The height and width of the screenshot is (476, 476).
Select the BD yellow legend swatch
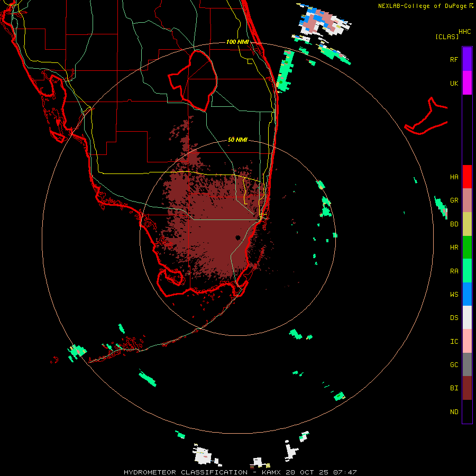467,224
